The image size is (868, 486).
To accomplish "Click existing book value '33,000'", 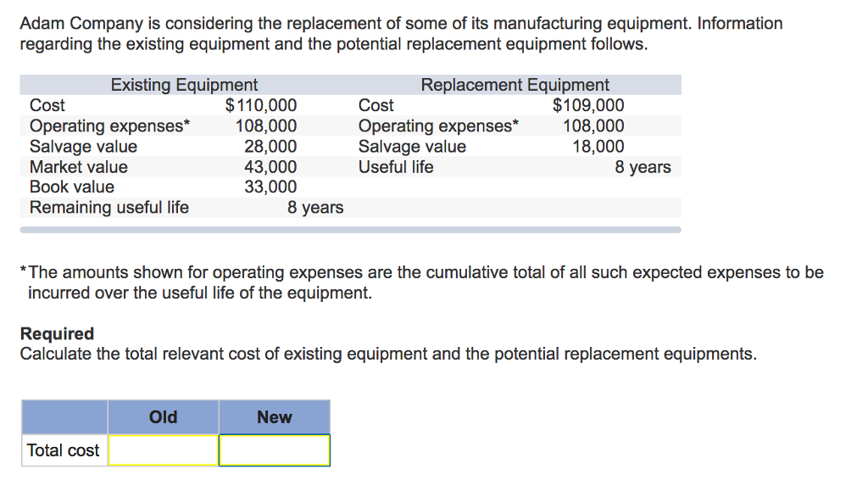I will (x=270, y=187).
